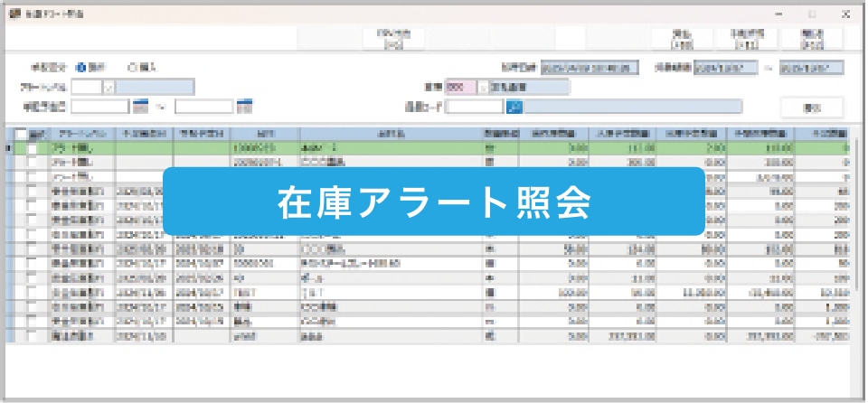The image size is (868, 403).
Task: Expand the alert level dropdown
Action: [x=108, y=88]
